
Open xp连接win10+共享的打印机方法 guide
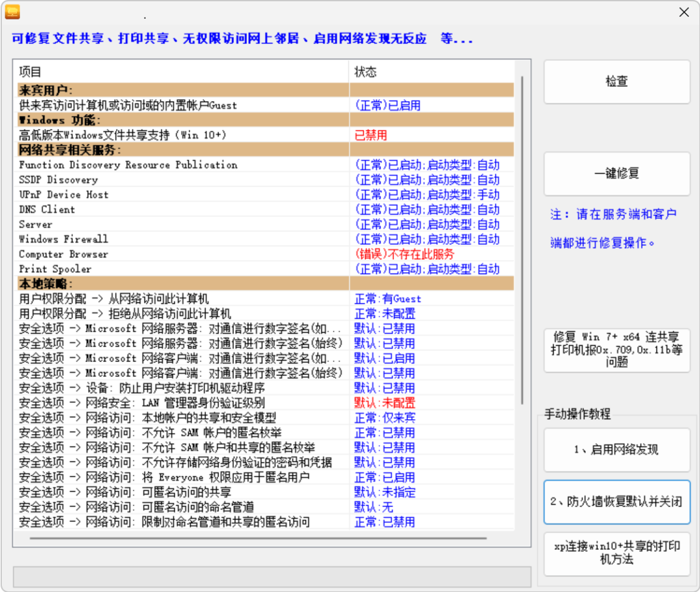pyautogui.click(x=616, y=554)
